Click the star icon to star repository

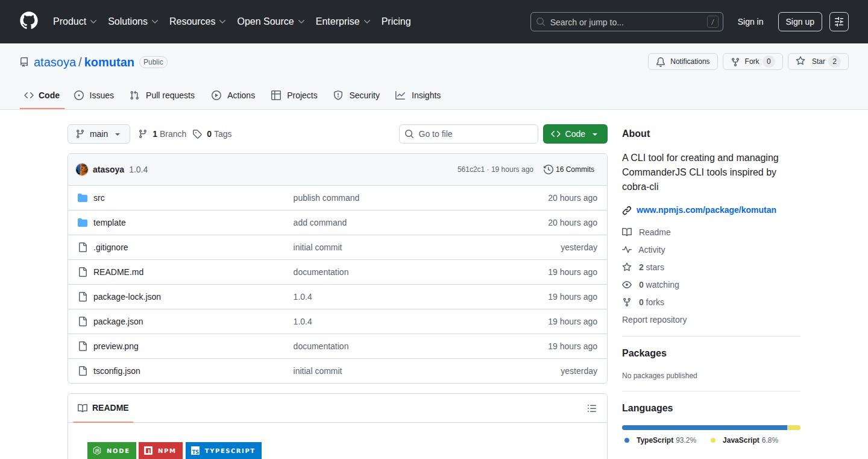[800, 62]
